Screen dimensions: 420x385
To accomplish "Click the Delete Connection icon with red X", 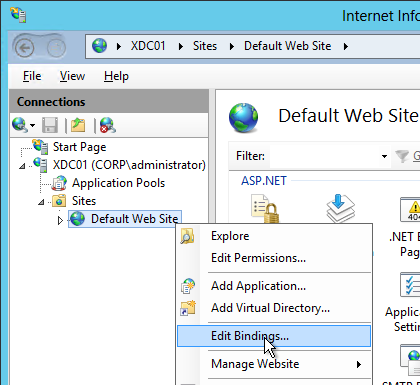I will coord(108,125).
